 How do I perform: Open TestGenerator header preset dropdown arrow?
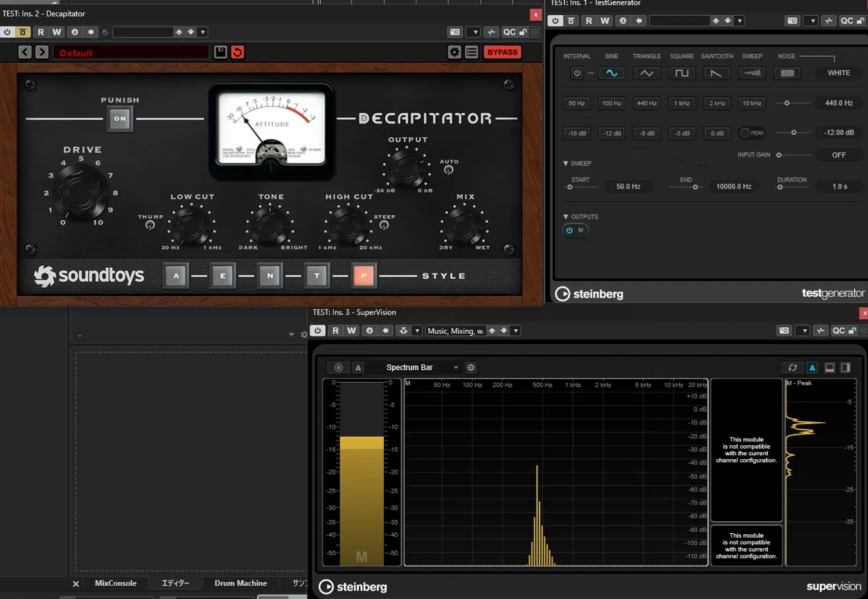[x=740, y=20]
